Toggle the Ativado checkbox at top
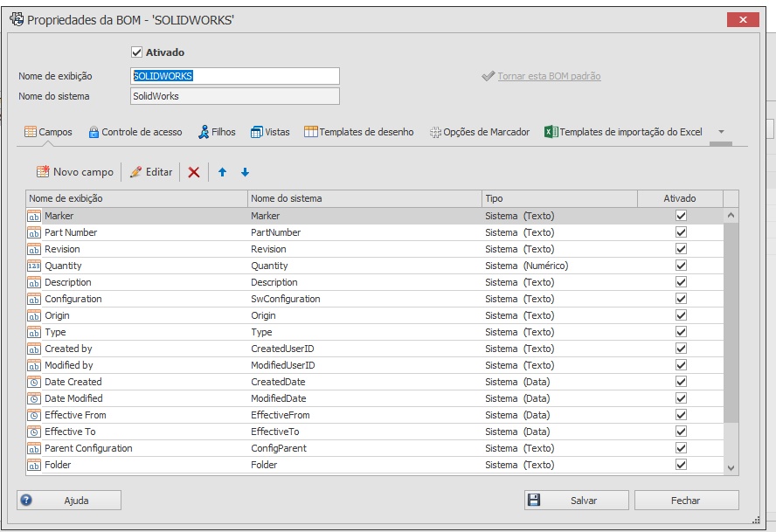 136,52
